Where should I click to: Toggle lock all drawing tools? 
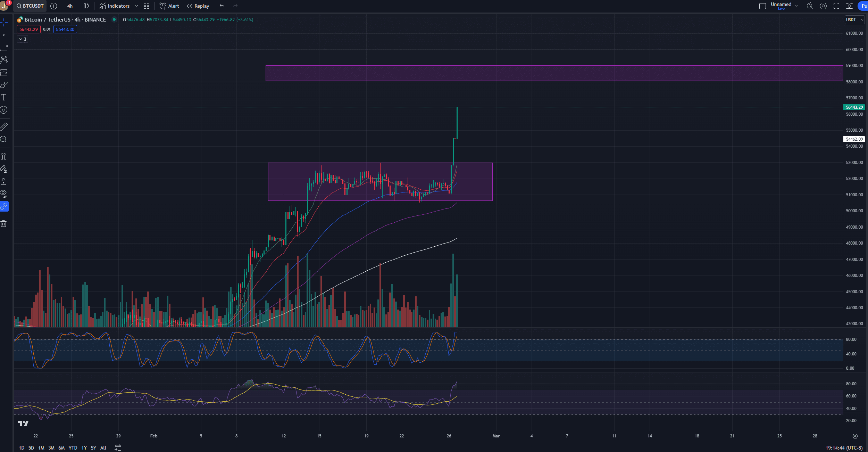click(4, 181)
